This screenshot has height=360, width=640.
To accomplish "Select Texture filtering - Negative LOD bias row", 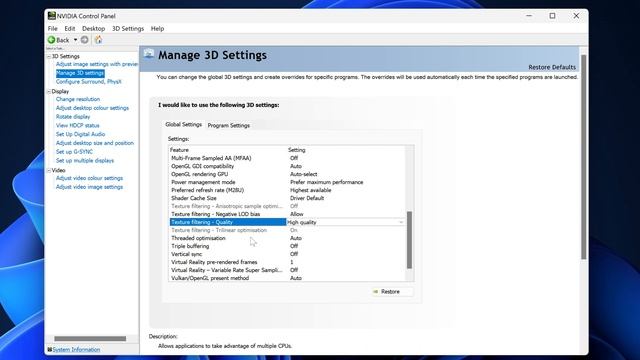I will click(x=288, y=214).
